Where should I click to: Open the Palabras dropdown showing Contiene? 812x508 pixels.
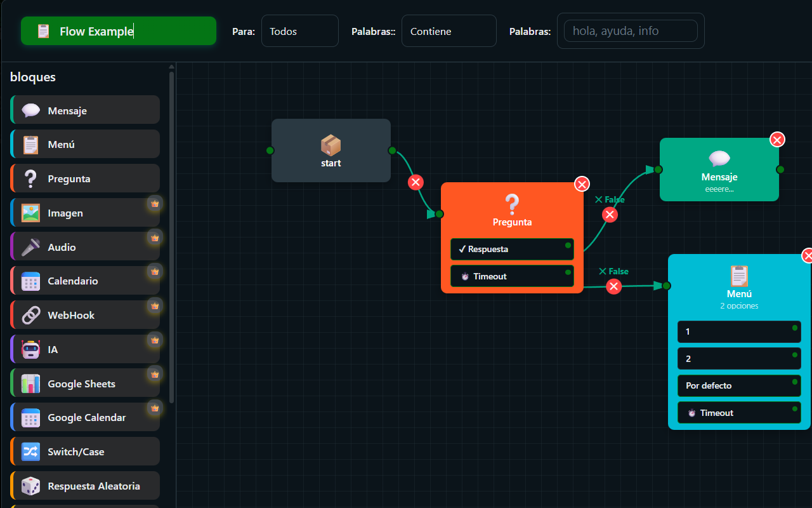click(449, 31)
